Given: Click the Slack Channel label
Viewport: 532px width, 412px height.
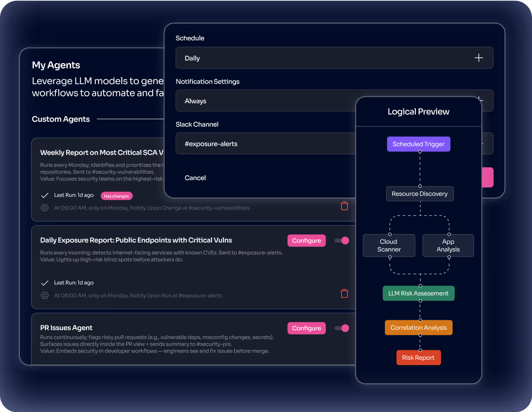Looking at the screenshot, I should 197,124.
